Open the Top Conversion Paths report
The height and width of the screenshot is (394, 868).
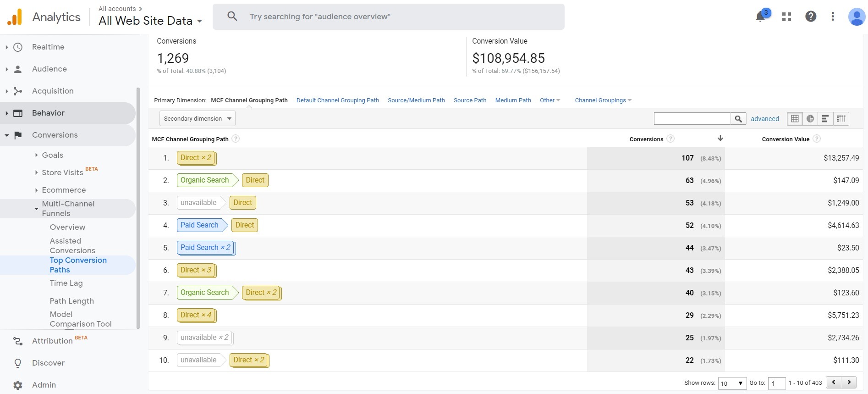pos(78,265)
